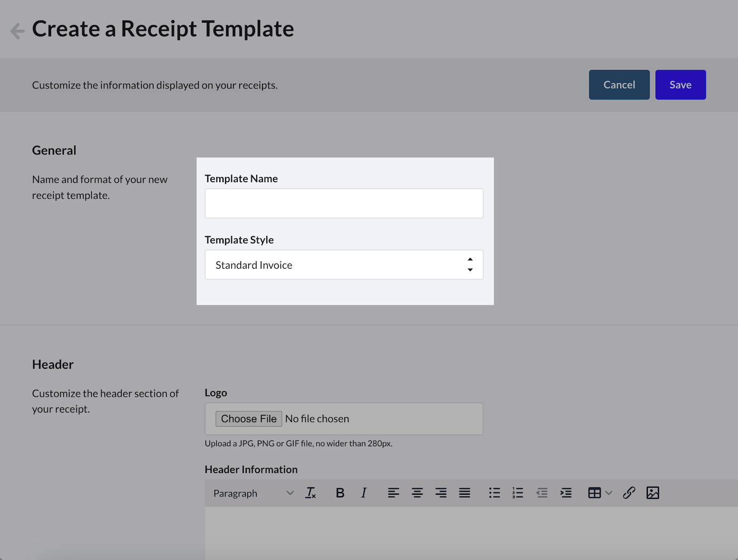Screen dimensions: 738x560
Task: Align header text to the left
Action: click(x=393, y=493)
